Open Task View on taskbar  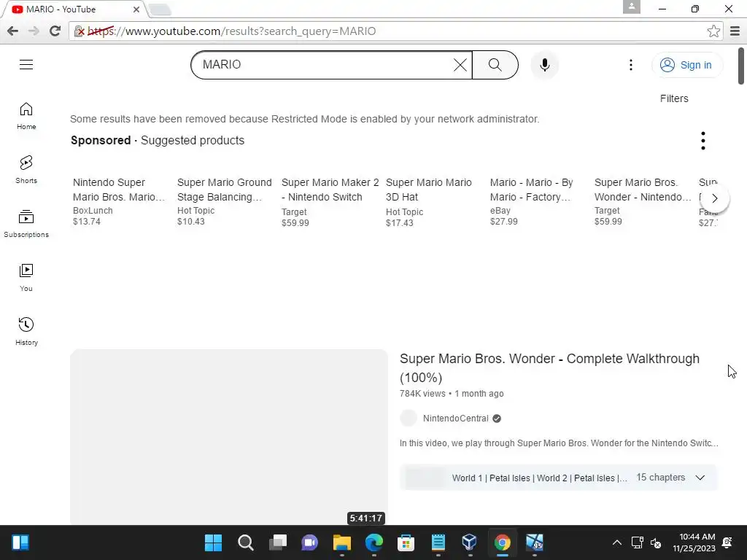pyautogui.click(x=278, y=542)
